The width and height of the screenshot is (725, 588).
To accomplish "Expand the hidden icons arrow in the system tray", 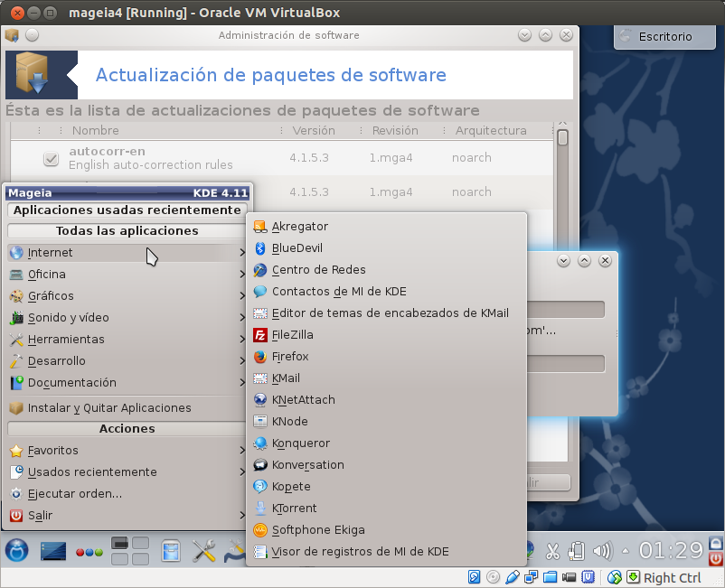I will click(x=625, y=550).
